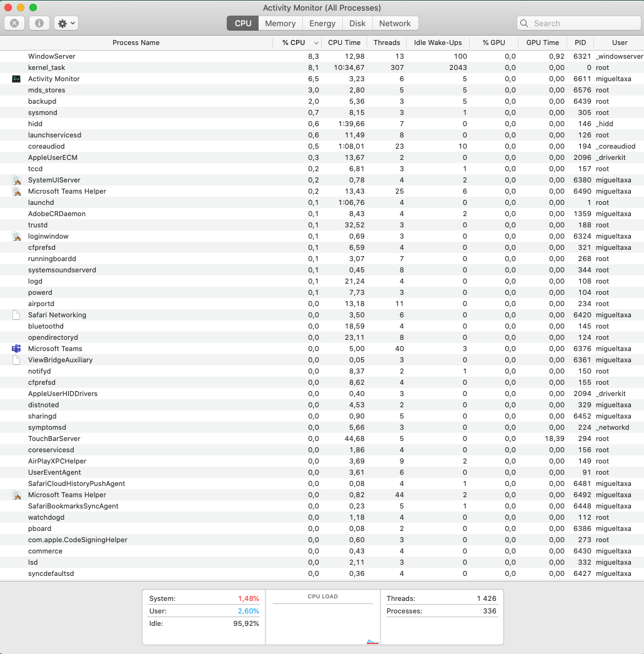
Task: Select the runningboardd process
Action: point(322,259)
